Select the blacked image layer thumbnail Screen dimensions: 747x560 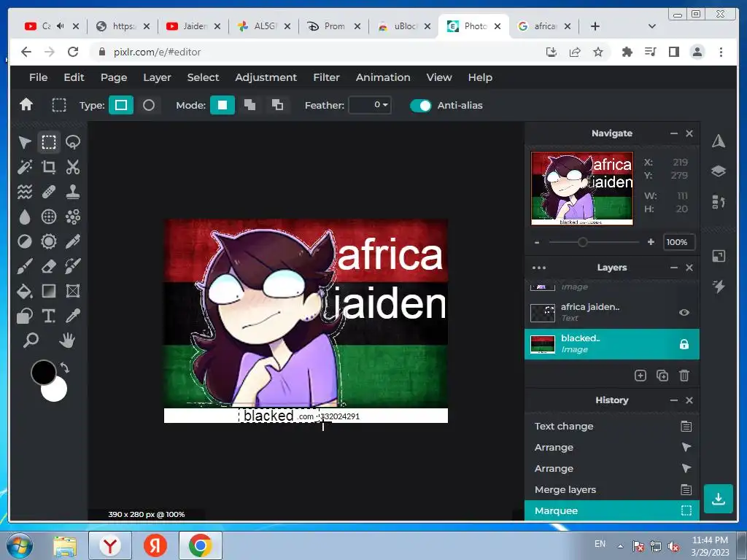click(543, 344)
